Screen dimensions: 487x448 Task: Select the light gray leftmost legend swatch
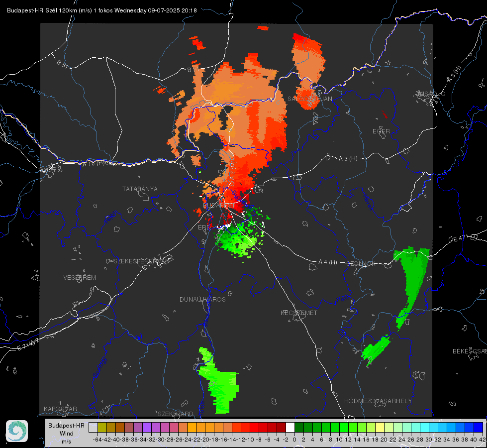93,428
